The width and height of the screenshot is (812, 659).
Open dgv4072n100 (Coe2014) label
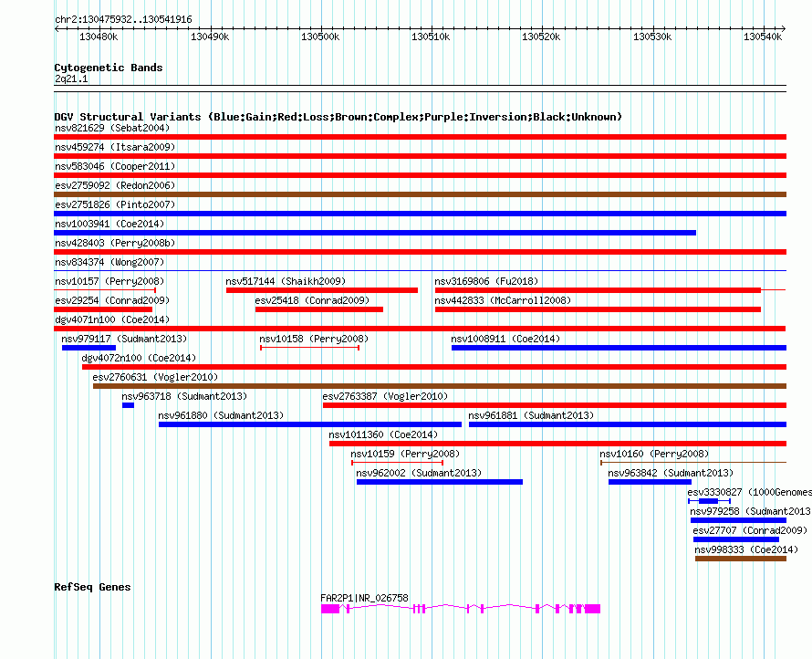coord(139,358)
